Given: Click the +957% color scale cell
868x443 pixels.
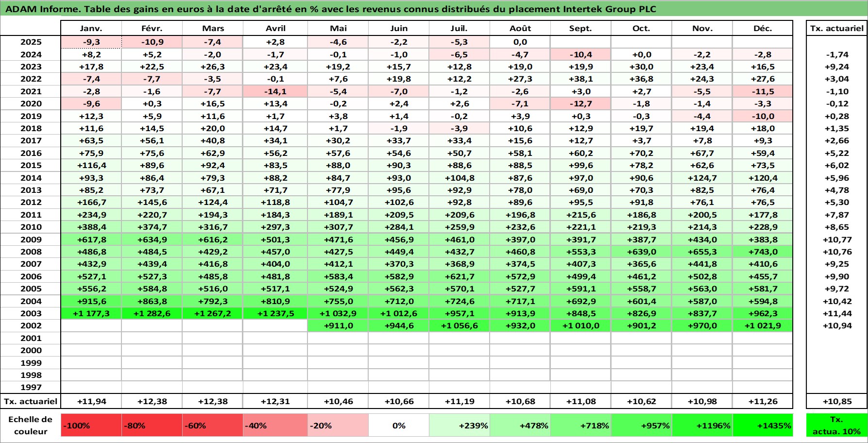Looking at the screenshot, I should 641,426.
